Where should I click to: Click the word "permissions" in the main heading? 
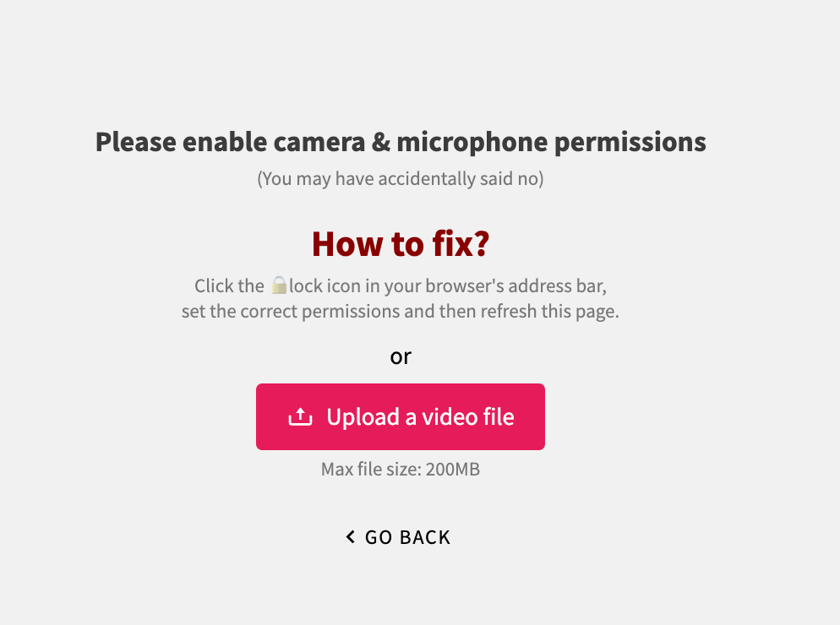(630, 142)
